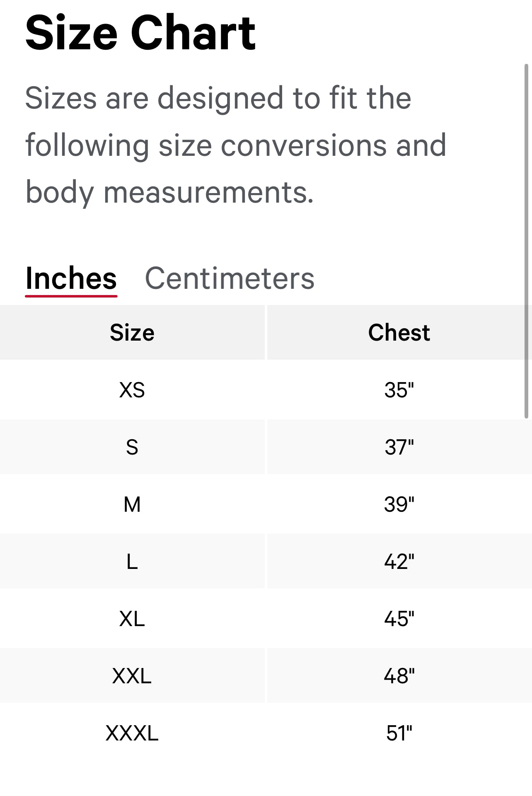Click the Chest column header
The width and height of the screenshot is (532, 796).
(x=399, y=332)
